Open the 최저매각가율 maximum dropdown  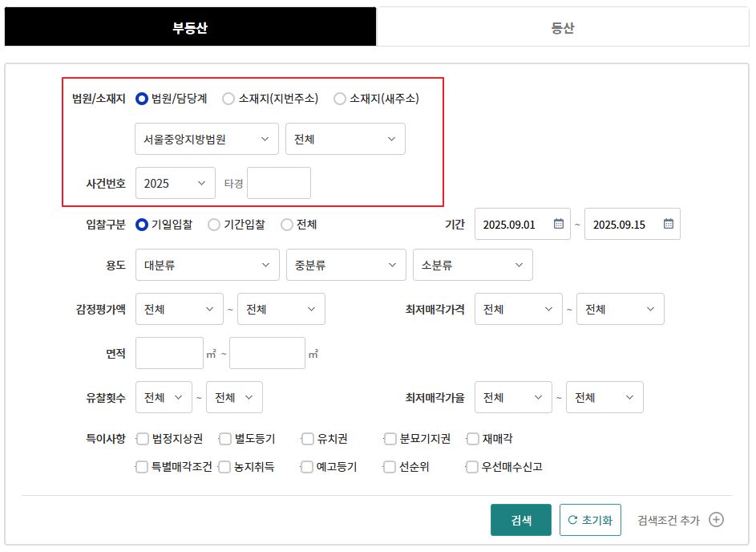click(x=604, y=397)
